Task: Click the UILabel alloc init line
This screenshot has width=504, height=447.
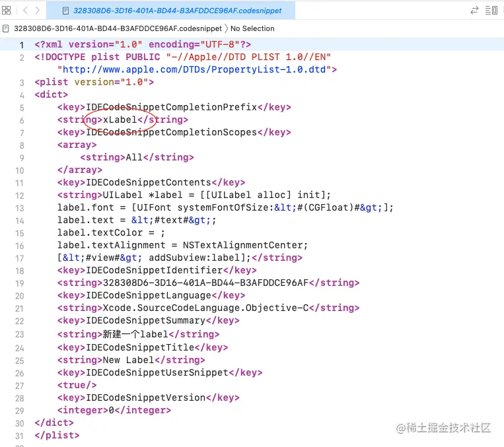Action: (x=194, y=195)
